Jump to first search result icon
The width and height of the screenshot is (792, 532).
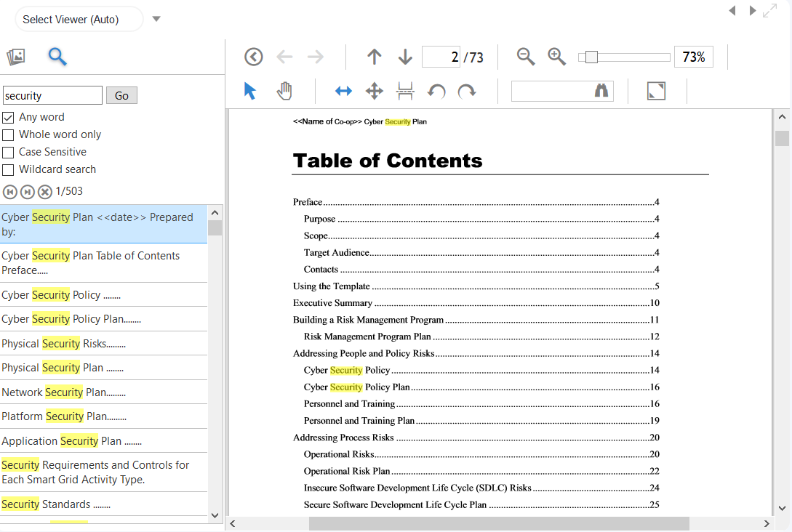10,192
